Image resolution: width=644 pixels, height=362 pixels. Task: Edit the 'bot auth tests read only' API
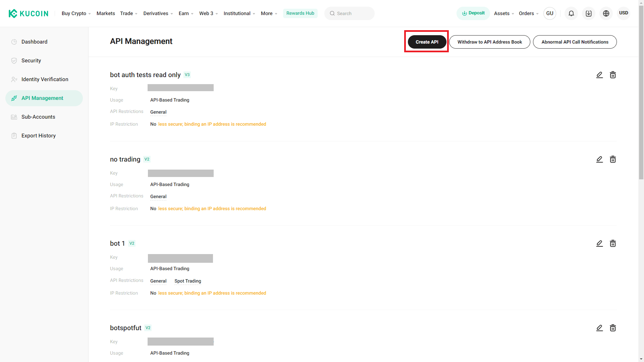[x=599, y=75]
